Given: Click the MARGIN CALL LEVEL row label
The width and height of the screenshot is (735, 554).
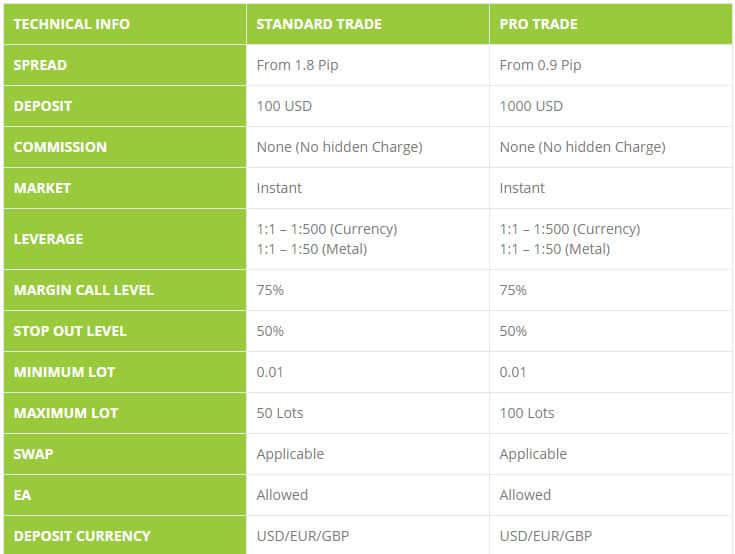Looking at the screenshot, I should [84, 290].
